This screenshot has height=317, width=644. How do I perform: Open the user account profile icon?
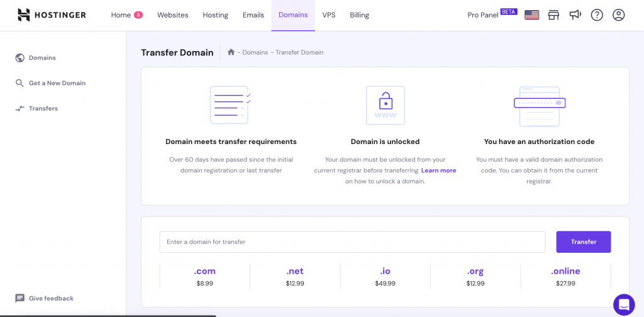618,15
